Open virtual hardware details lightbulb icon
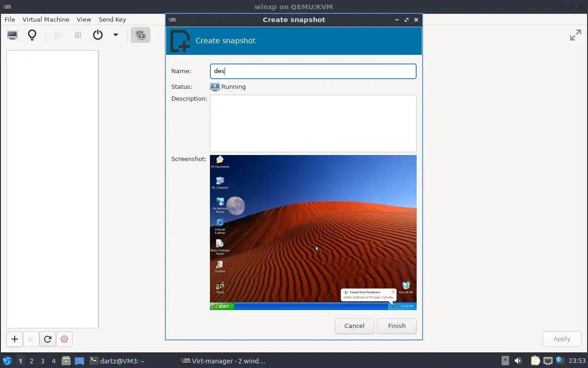The image size is (588, 368). pos(32,35)
